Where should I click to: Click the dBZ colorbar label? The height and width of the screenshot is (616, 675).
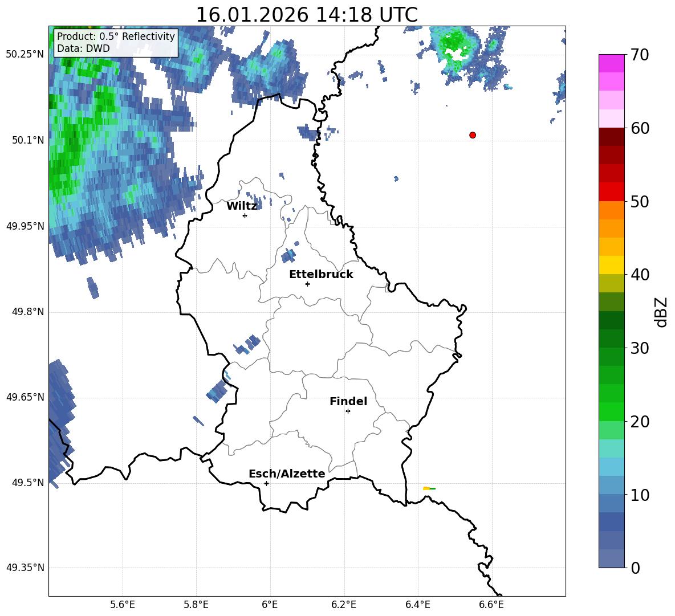tap(660, 312)
